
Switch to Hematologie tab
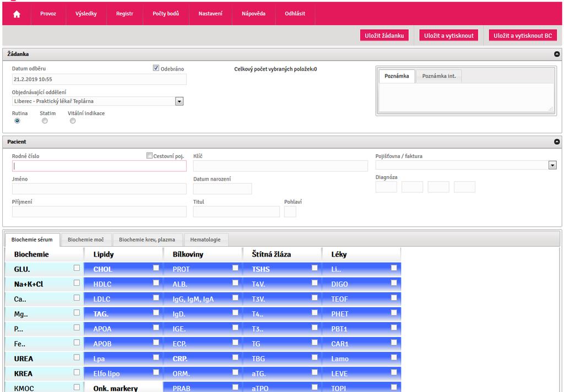[205, 239]
